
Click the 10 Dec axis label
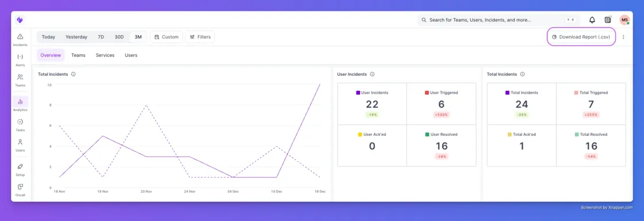point(277,192)
